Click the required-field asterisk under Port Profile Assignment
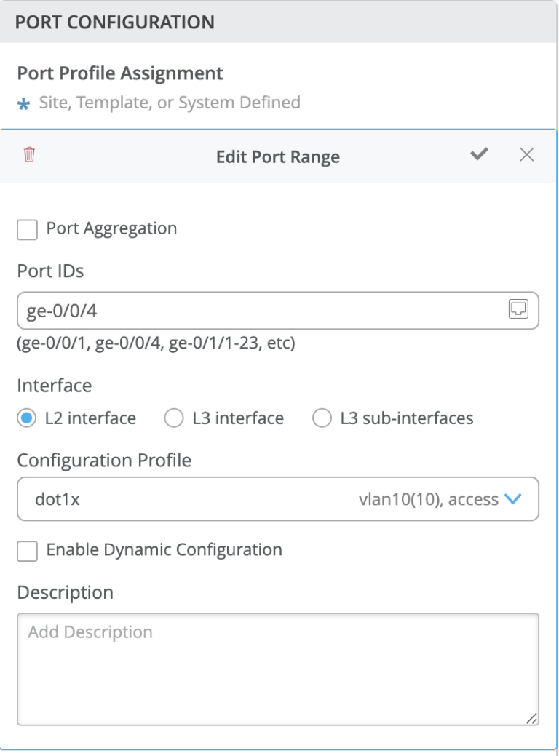559x756 pixels. pyautogui.click(x=25, y=103)
